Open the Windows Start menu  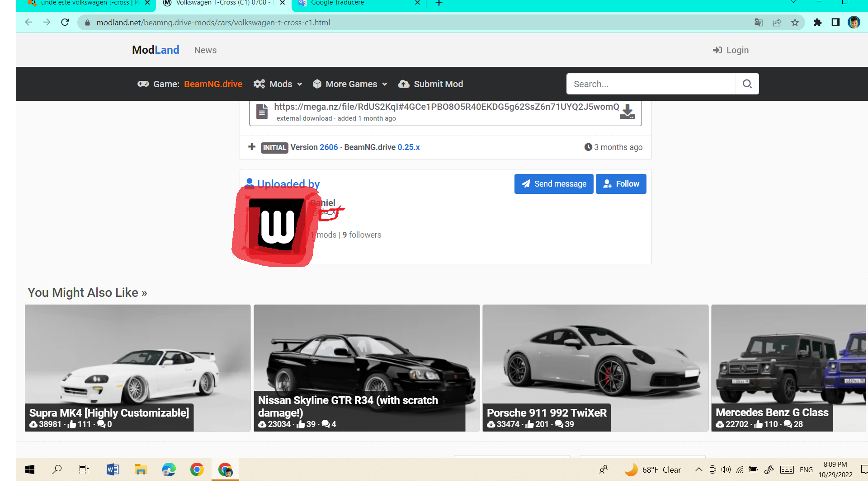30,469
